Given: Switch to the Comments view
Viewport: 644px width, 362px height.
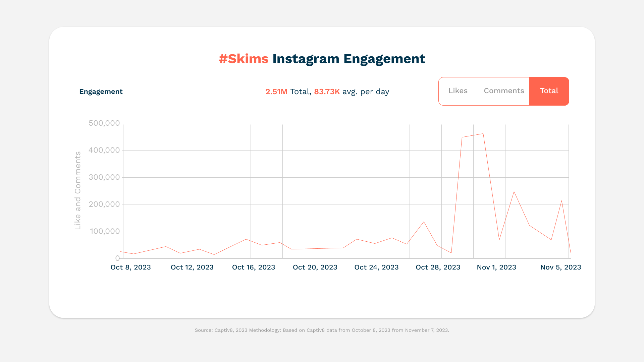Looking at the screenshot, I should coord(503,91).
